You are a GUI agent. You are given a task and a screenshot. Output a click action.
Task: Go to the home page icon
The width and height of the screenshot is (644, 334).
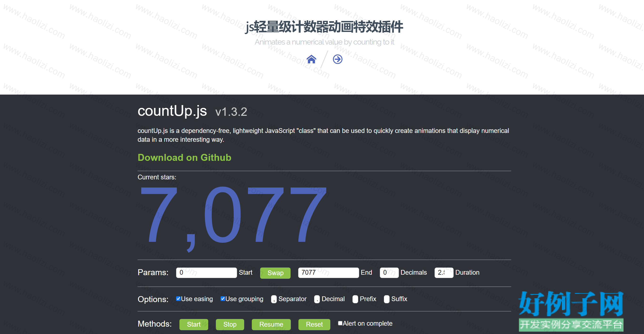[x=311, y=59]
